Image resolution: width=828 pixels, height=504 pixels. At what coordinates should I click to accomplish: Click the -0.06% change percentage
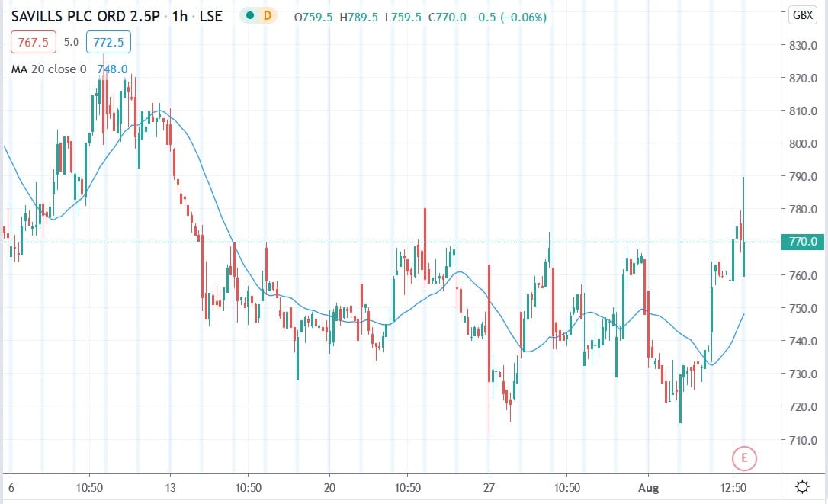coord(523,16)
